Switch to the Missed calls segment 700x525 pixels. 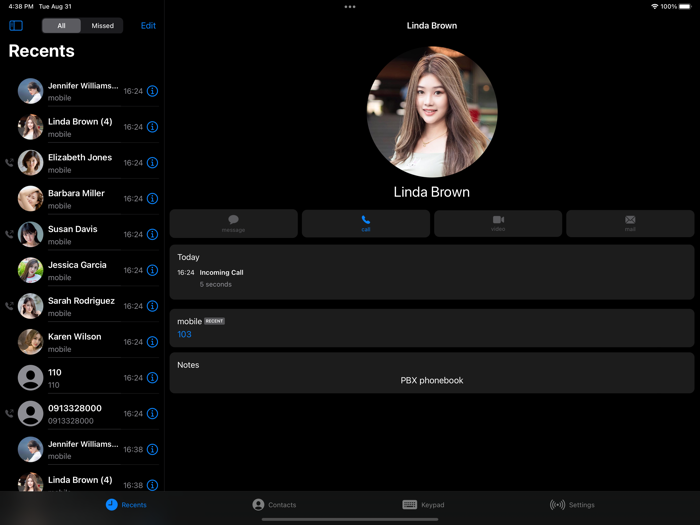pyautogui.click(x=102, y=25)
